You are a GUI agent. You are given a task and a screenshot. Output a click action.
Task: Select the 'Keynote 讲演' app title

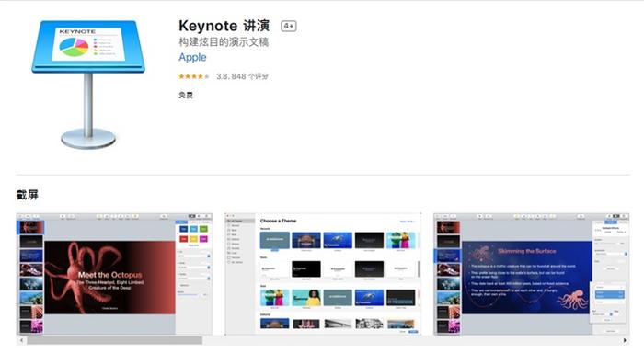[x=224, y=26]
